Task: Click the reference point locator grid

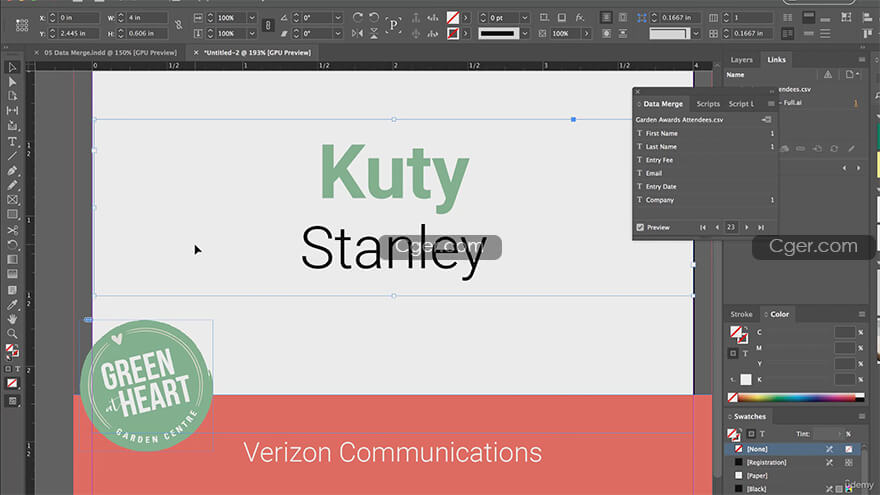Action: (22, 25)
